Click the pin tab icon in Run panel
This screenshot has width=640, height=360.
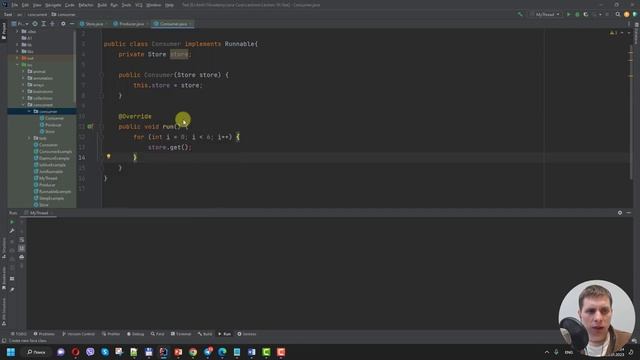(x=12, y=289)
